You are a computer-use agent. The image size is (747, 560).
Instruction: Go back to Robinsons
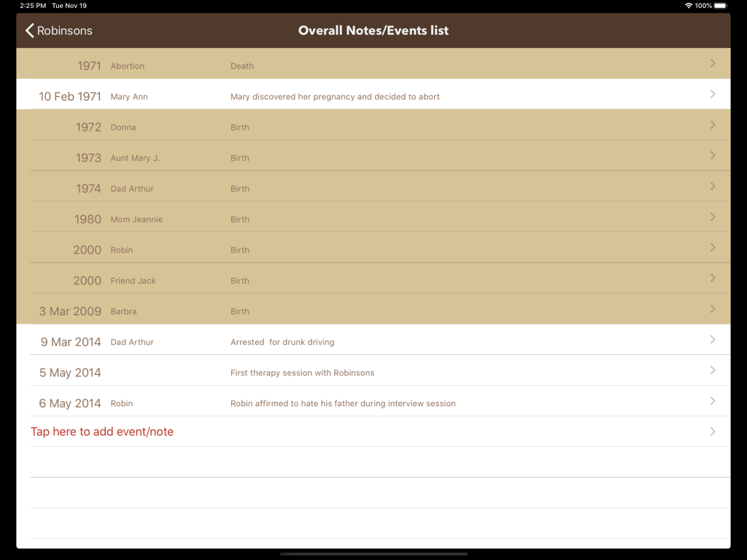[58, 31]
